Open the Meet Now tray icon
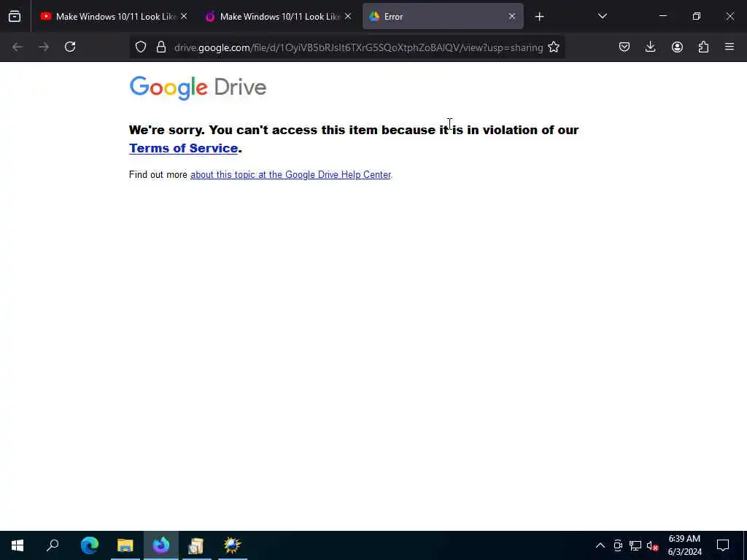 pos(618,545)
